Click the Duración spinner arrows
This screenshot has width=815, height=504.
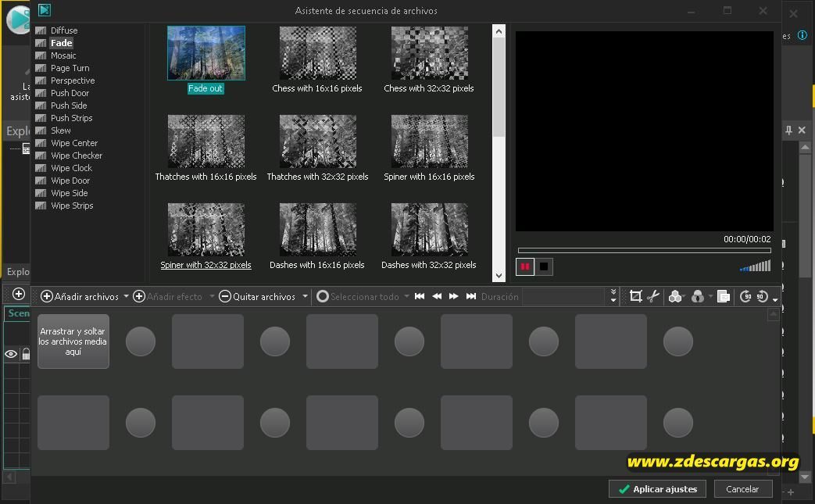point(613,296)
